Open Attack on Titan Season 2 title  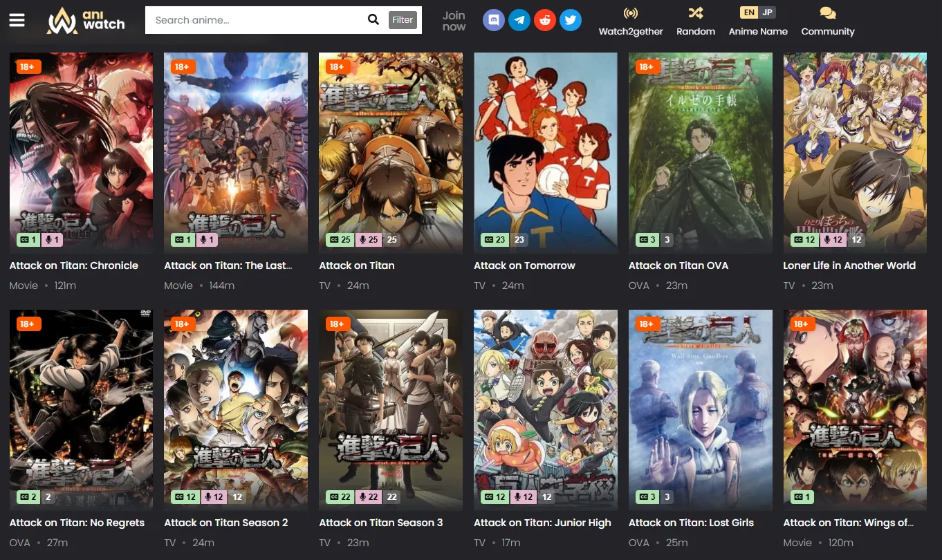click(x=226, y=523)
